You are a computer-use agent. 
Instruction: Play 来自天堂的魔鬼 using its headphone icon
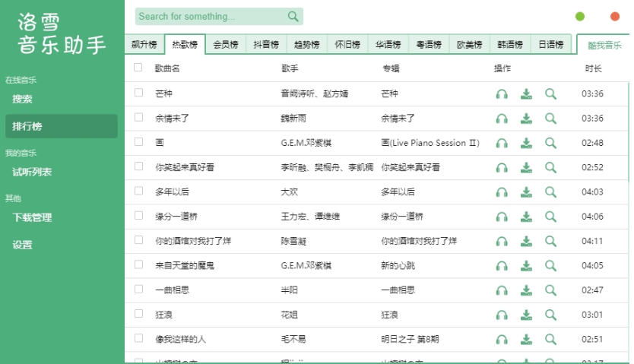point(502,266)
